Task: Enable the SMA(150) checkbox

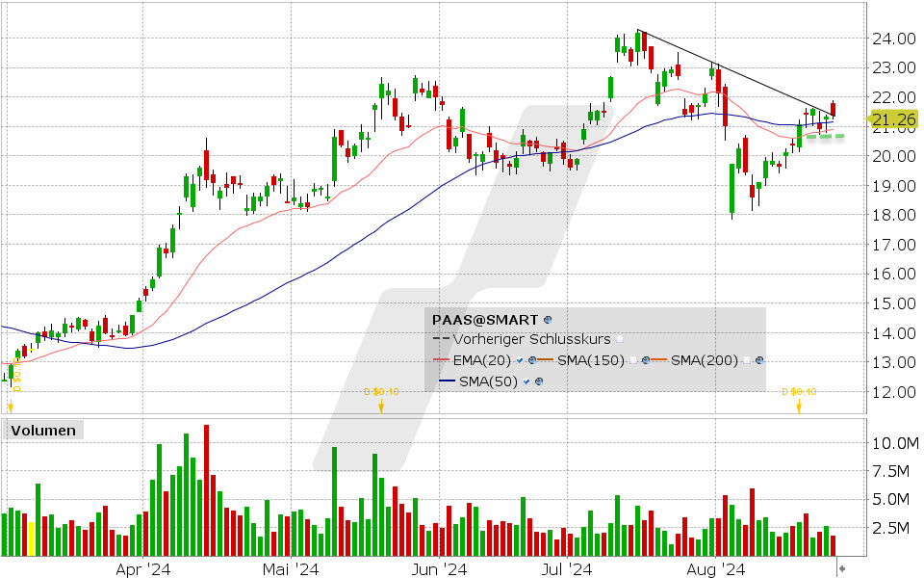Action: point(633,360)
